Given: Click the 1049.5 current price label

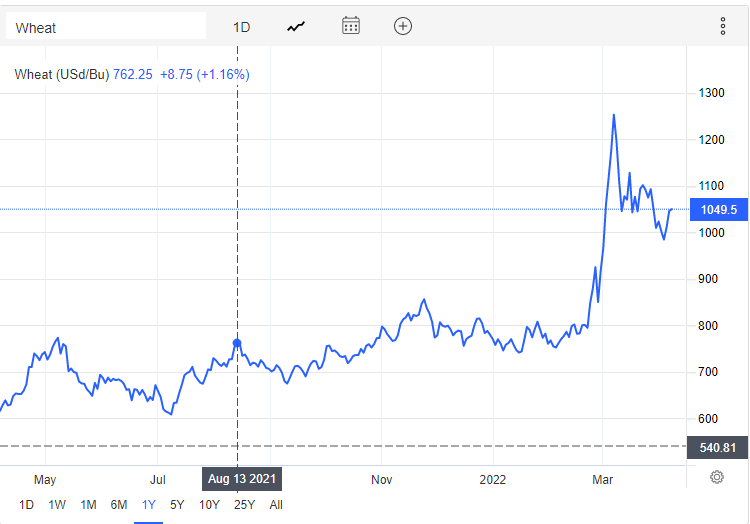Looking at the screenshot, I should pyautogui.click(x=718, y=209).
